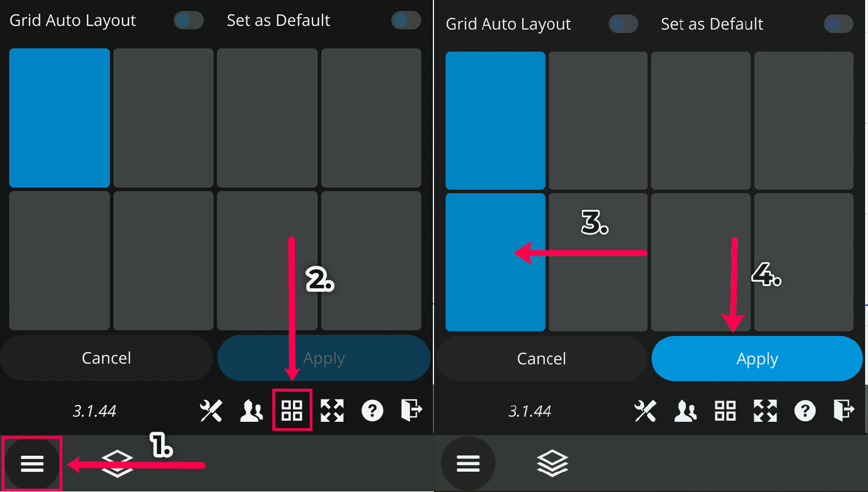Click the exit/logout door icon

coord(411,410)
